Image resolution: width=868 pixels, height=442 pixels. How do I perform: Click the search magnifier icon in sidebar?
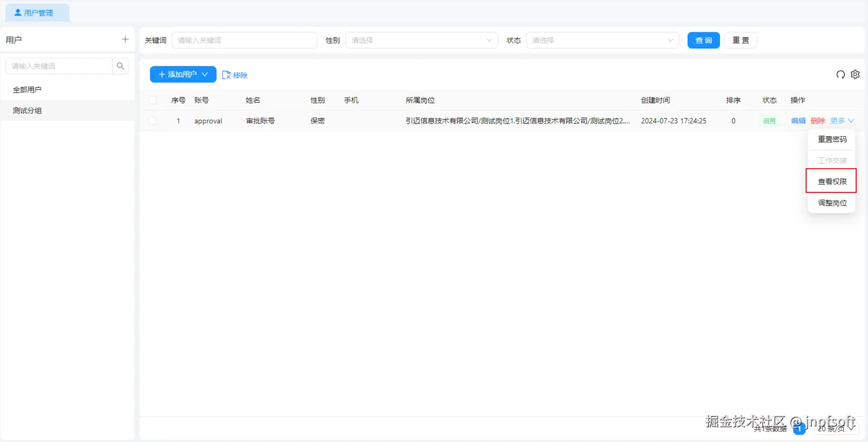pos(120,66)
